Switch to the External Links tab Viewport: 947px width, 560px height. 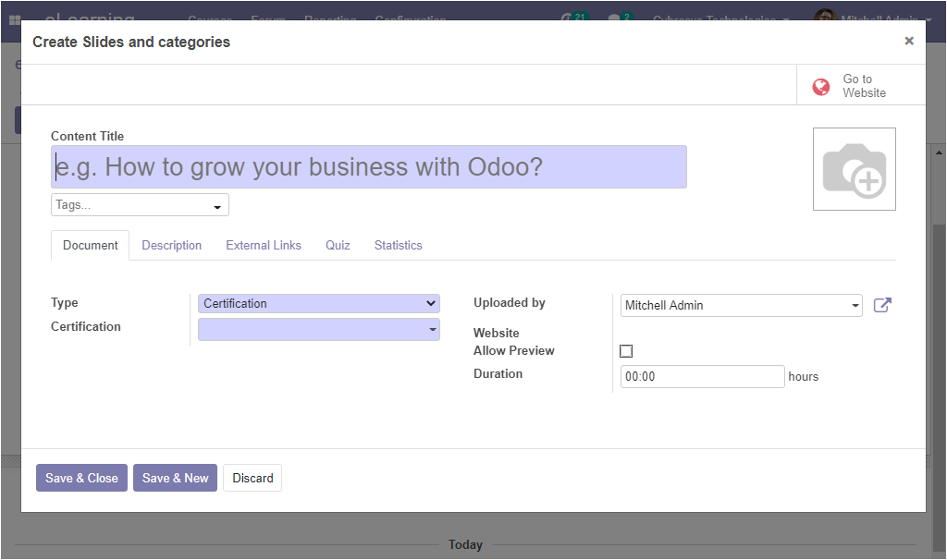tap(264, 246)
